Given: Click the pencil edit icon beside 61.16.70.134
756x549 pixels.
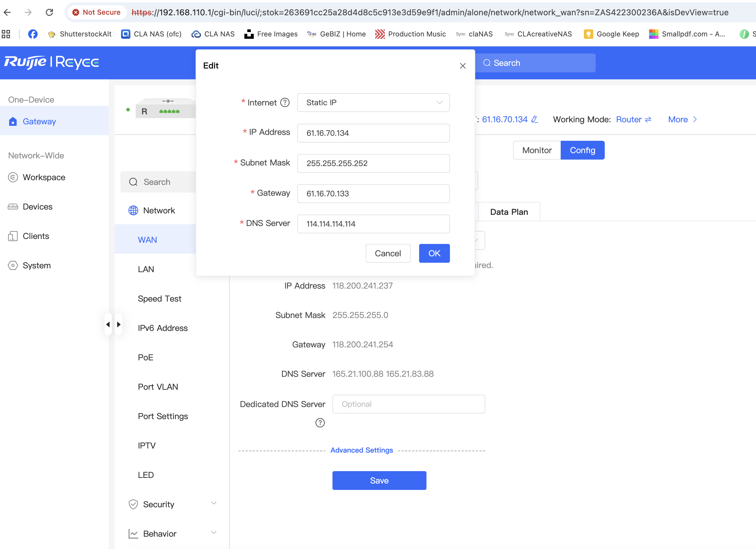Looking at the screenshot, I should tap(534, 119).
